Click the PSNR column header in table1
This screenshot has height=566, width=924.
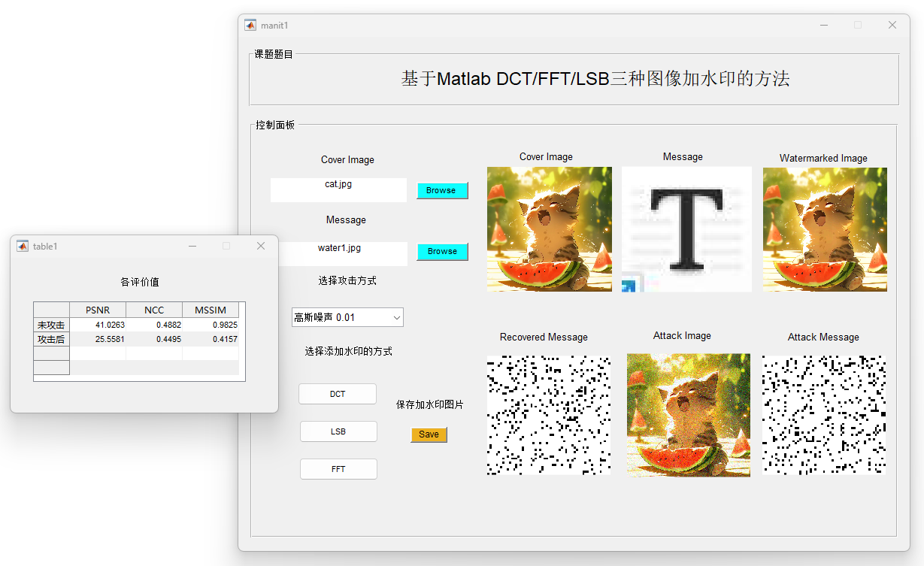[98, 310]
